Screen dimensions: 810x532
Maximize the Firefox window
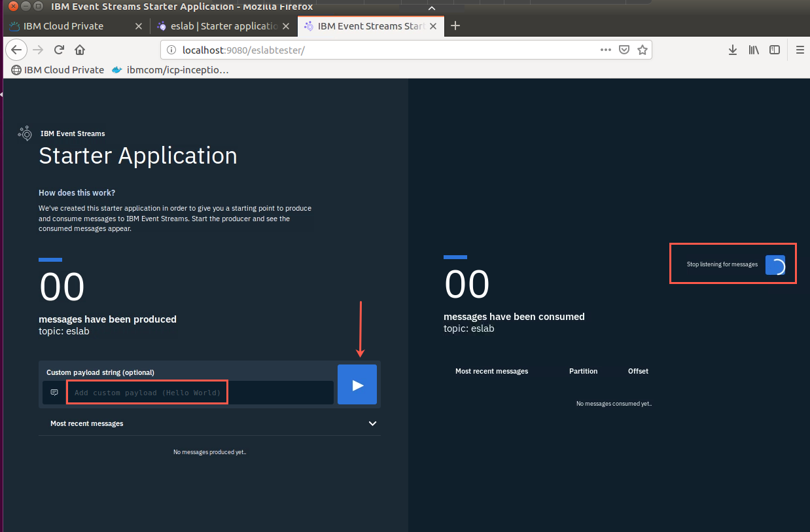(38, 7)
